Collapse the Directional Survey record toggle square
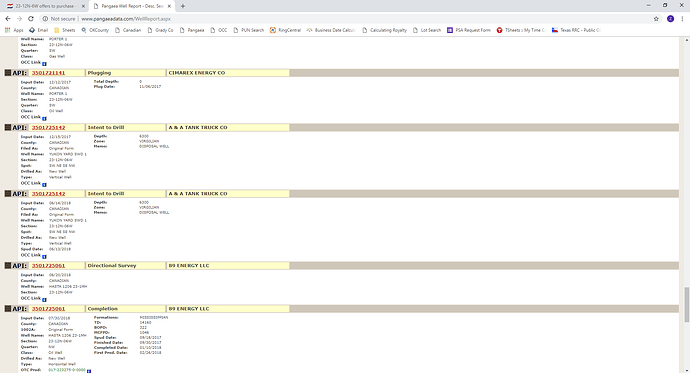This screenshot has width=690, height=373. [8, 265]
